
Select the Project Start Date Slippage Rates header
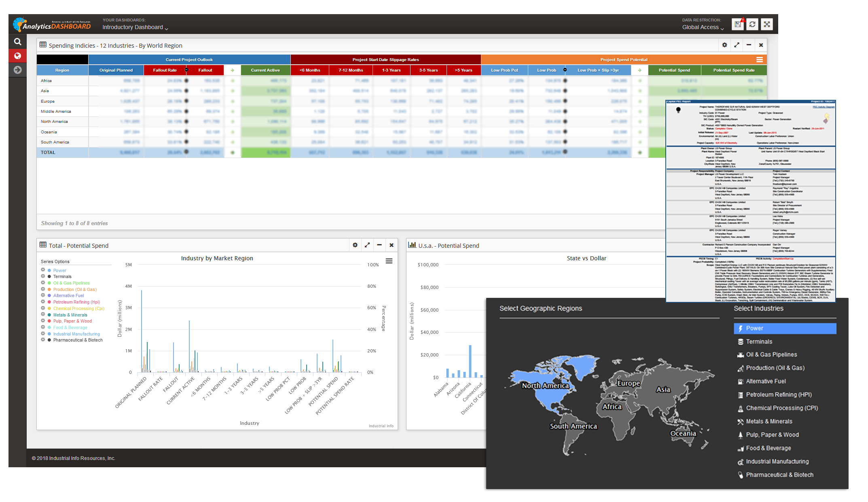pos(386,59)
